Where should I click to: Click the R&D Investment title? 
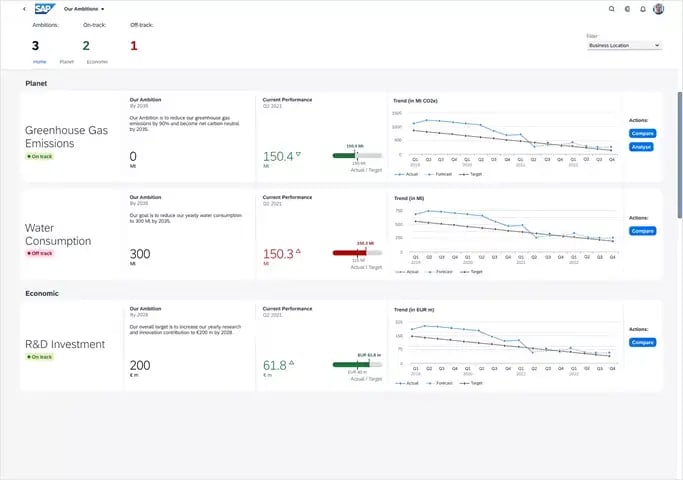[65, 344]
